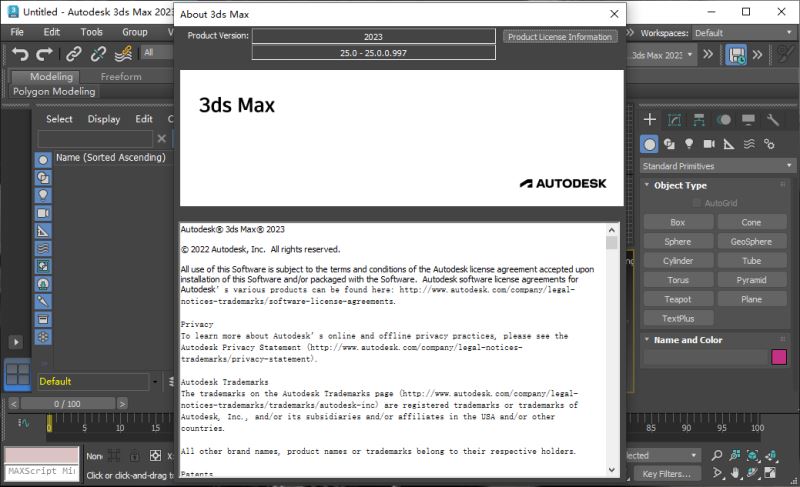Toggle display of geometry in Scene Explorer
The width and height of the screenshot is (800, 487).
coord(43,160)
